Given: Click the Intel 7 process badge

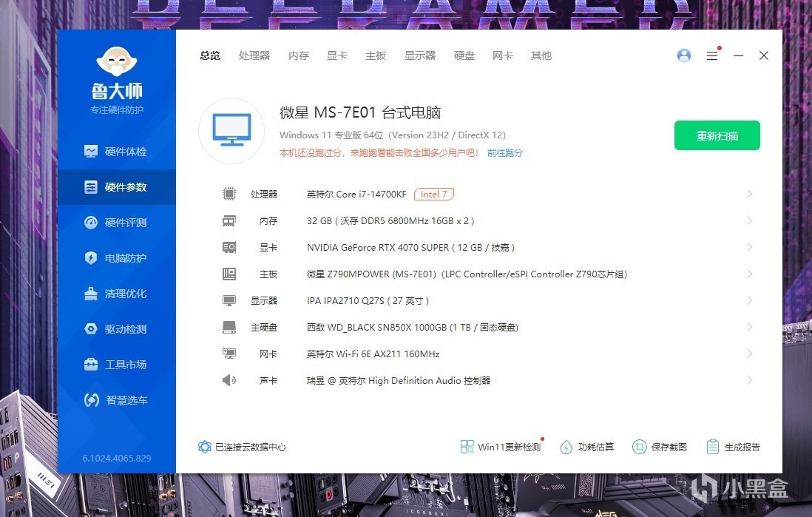Looking at the screenshot, I should [x=434, y=195].
